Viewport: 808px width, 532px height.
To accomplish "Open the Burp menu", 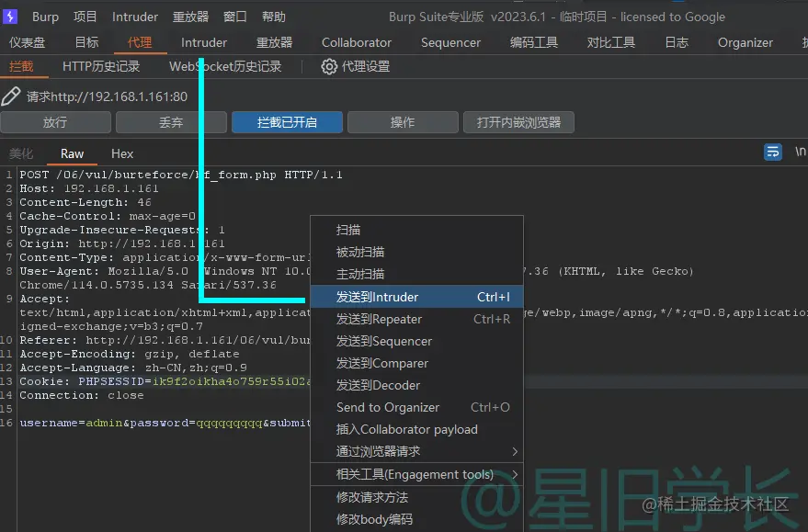I will click(45, 17).
